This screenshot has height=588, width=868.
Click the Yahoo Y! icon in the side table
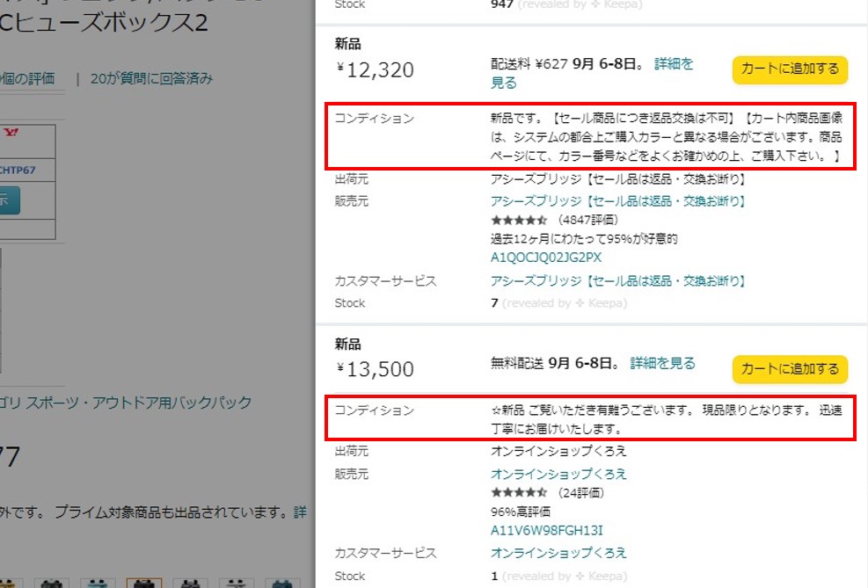(11, 132)
